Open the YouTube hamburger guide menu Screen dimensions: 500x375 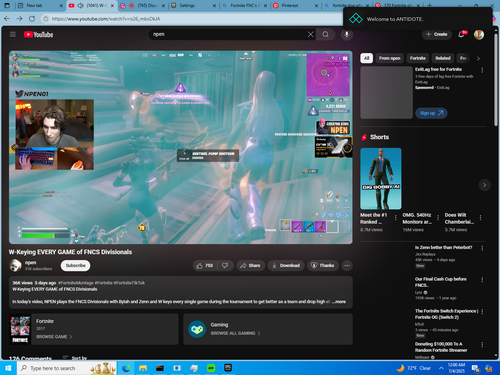pyautogui.click(x=13, y=34)
